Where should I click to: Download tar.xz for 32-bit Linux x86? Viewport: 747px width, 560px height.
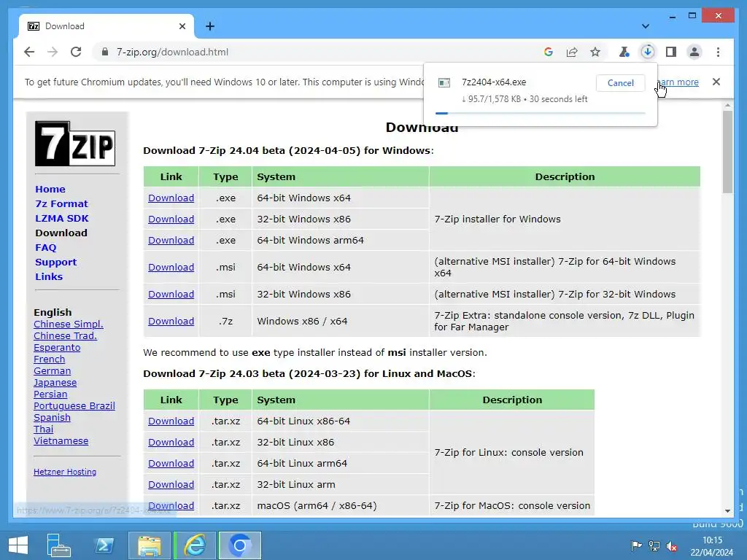[171, 443]
